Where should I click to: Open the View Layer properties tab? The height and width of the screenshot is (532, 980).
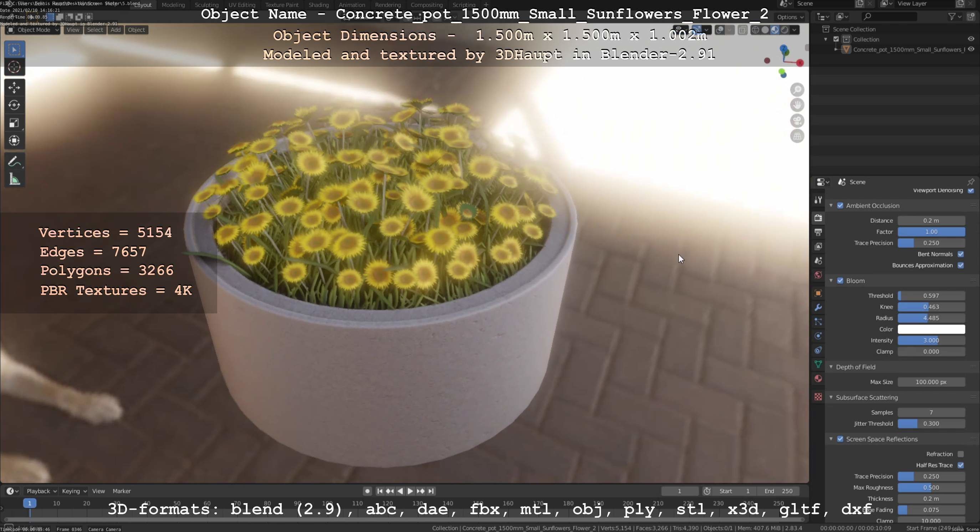pyautogui.click(x=818, y=246)
